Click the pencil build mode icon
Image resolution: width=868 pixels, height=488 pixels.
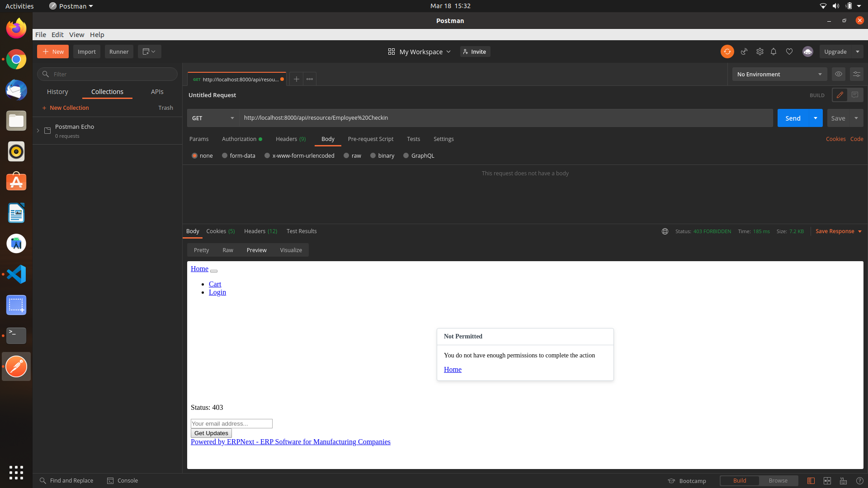pos(840,95)
